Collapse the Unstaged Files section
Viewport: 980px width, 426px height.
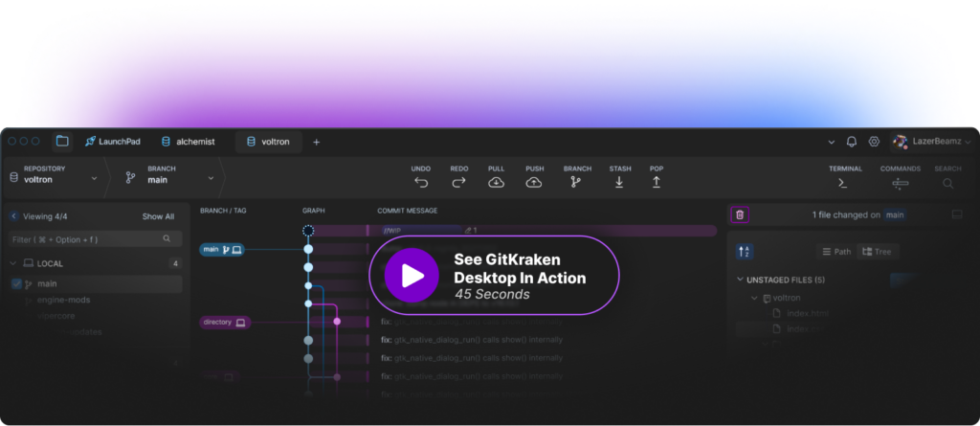[x=740, y=280]
